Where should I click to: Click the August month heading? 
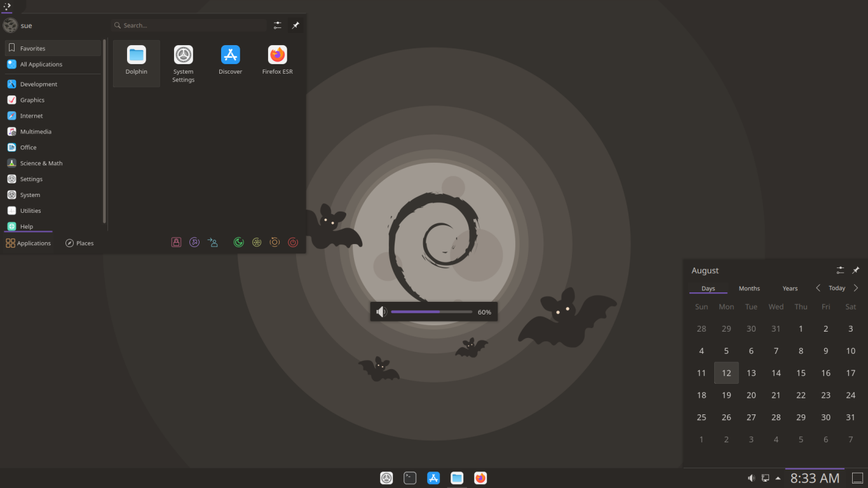(705, 271)
